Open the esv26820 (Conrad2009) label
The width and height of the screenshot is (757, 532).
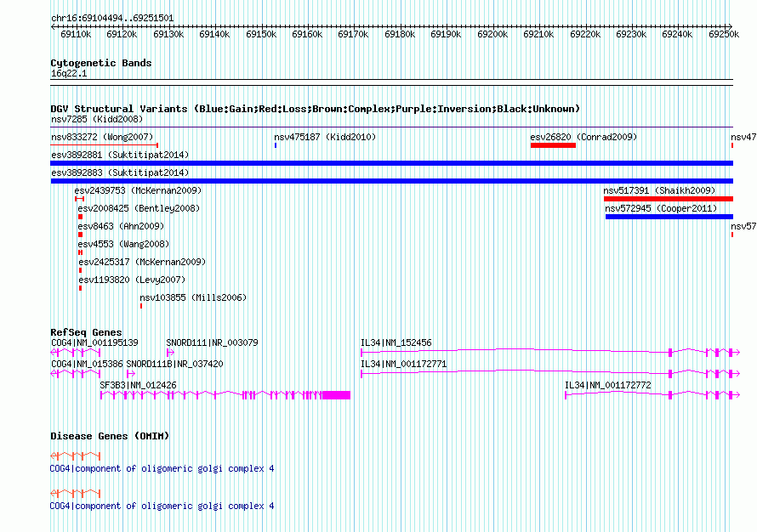(583, 137)
